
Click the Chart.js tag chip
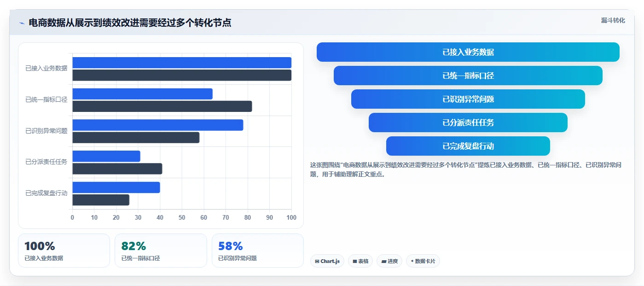coord(327,261)
